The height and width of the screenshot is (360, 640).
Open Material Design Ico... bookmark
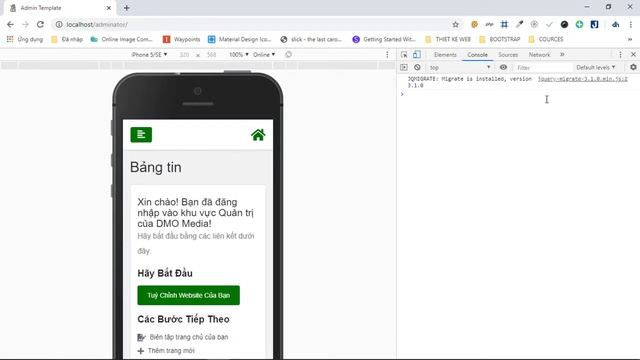coord(240,39)
